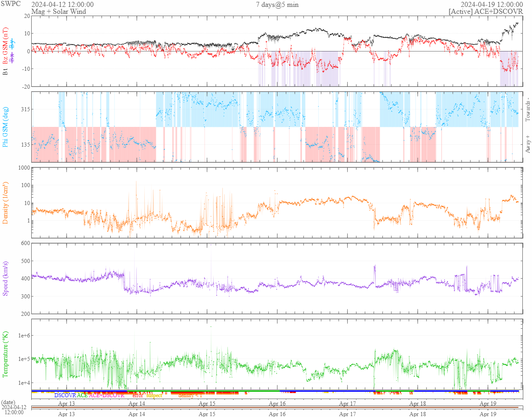Toggle the struck-through By series label
Image resolution: width=532 pixels, height=417 pixels.
pos(12,44)
